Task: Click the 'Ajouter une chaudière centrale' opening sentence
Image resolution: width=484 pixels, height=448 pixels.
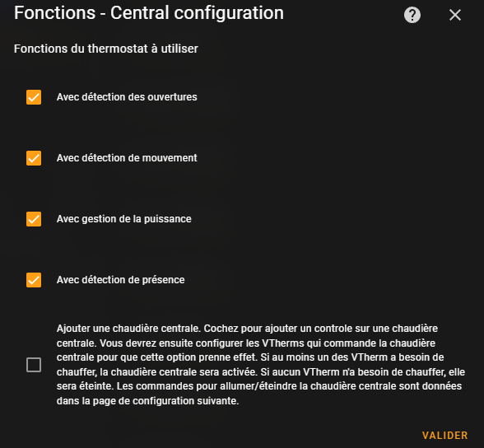Action: [x=128, y=329]
